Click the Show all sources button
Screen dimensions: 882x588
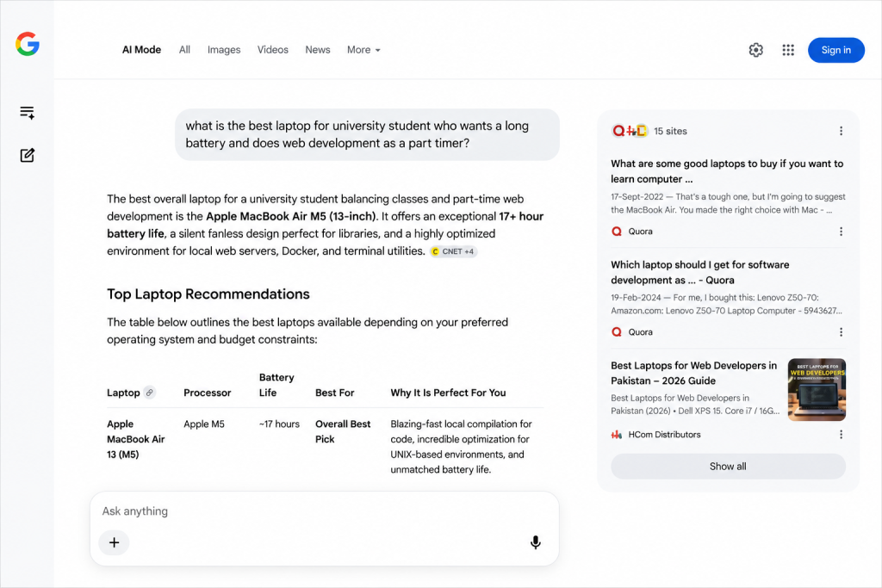[x=728, y=467]
